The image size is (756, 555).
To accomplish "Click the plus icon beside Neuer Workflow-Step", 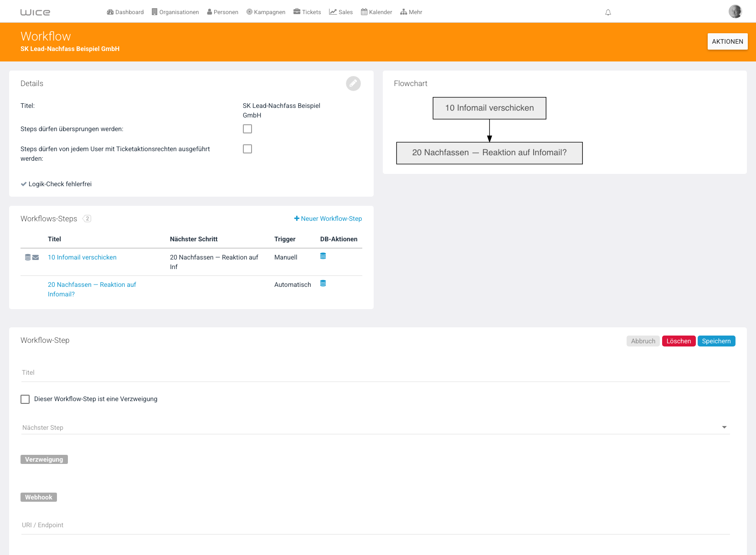I will 297,219.
